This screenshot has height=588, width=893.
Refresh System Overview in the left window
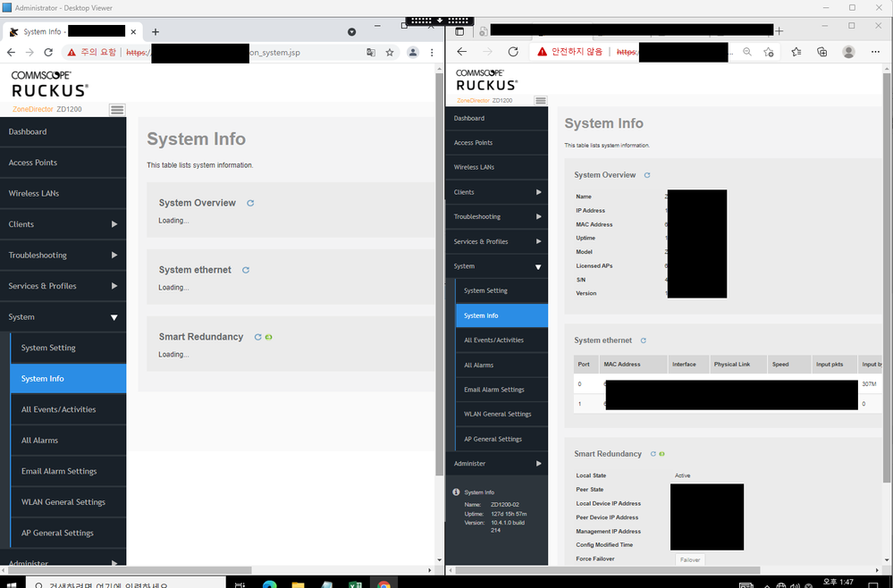click(250, 203)
